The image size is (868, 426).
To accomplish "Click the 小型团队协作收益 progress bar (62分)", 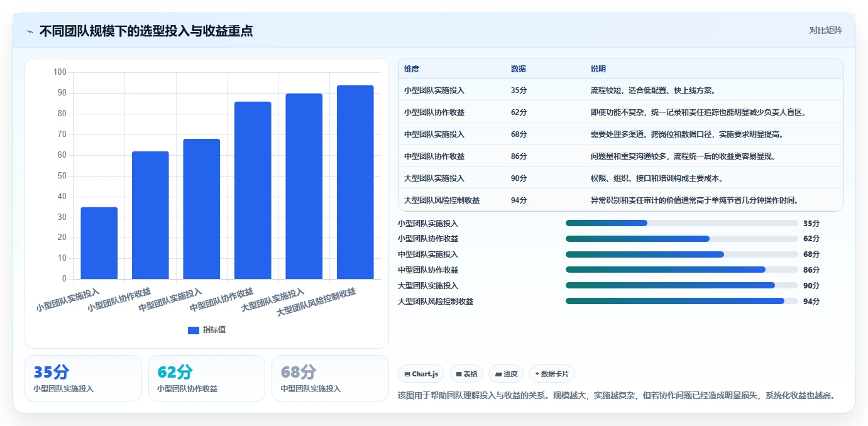I will point(682,239).
